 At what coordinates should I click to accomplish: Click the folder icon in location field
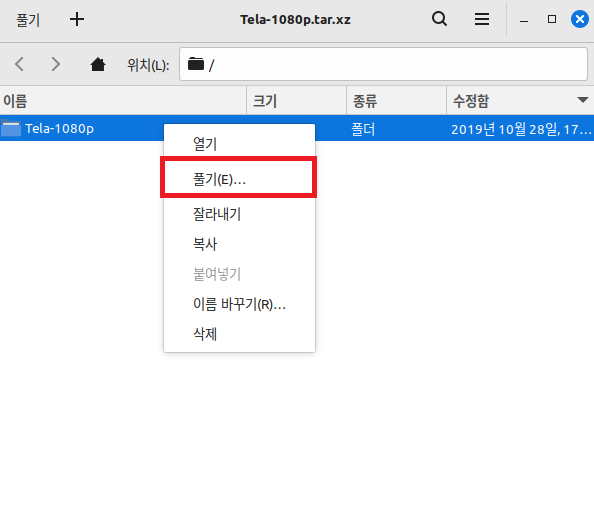click(x=196, y=64)
